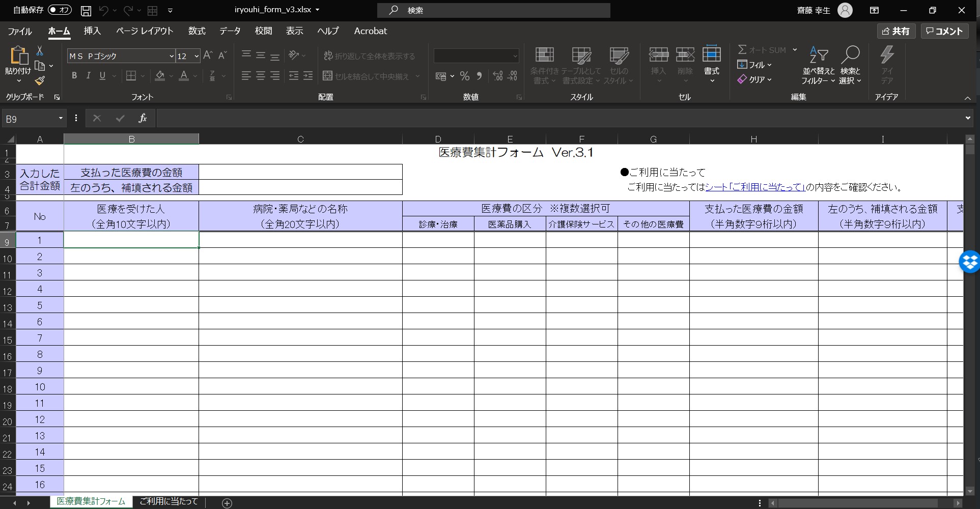Add a new sheet with plus button
Viewport: 980px width, 509px height.
(x=227, y=503)
